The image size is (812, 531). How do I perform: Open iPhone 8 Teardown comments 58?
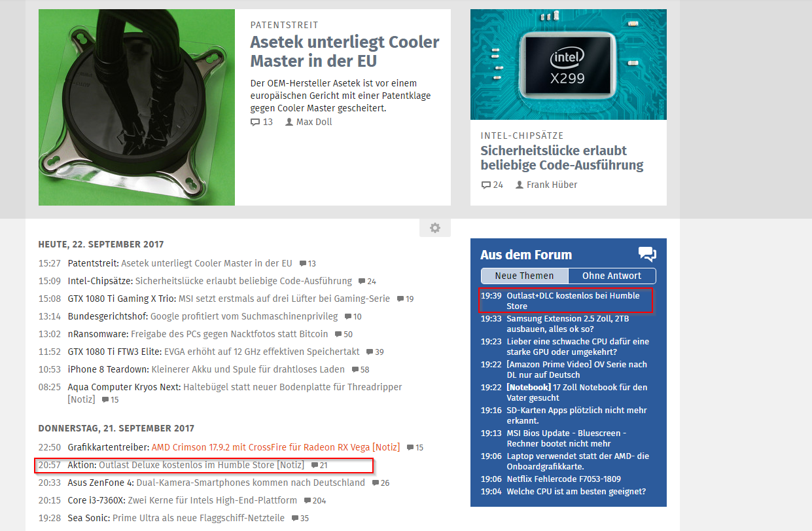[361, 370]
